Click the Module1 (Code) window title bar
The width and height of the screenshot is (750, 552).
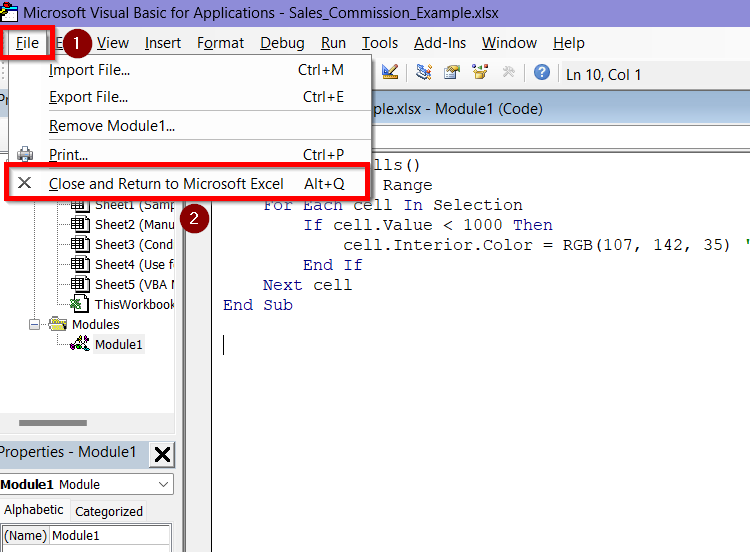(x=561, y=109)
